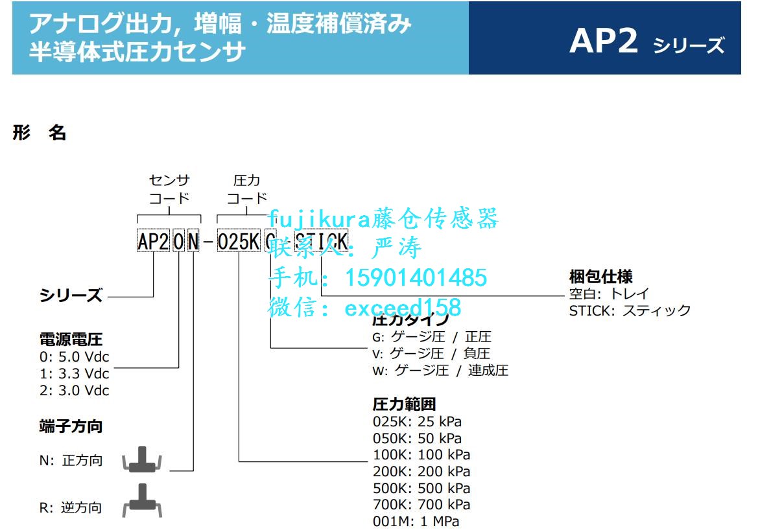Screen dimensions: 782x532
Task: Select the "V: ゲージ圧 / 負圧" pressure type
Action: 431,354
